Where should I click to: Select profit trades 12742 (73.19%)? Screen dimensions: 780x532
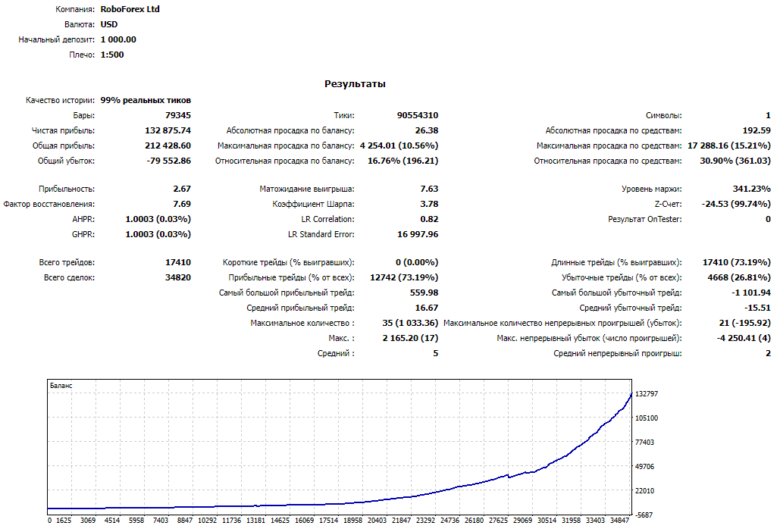point(404,277)
